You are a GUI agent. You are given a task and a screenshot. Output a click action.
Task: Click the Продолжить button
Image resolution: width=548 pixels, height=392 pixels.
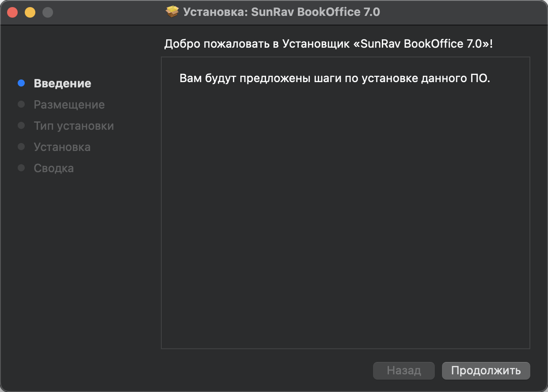pyautogui.click(x=486, y=371)
